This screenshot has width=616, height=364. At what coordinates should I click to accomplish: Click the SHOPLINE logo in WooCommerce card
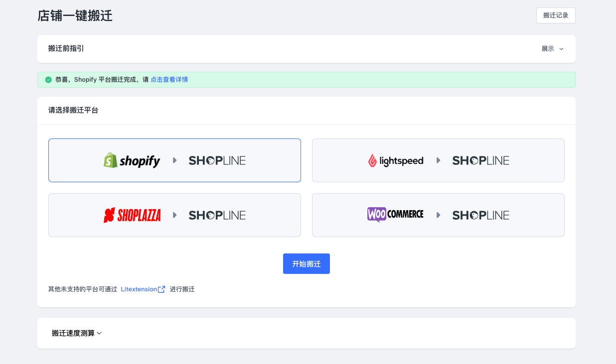pyautogui.click(x=481, y=215)
